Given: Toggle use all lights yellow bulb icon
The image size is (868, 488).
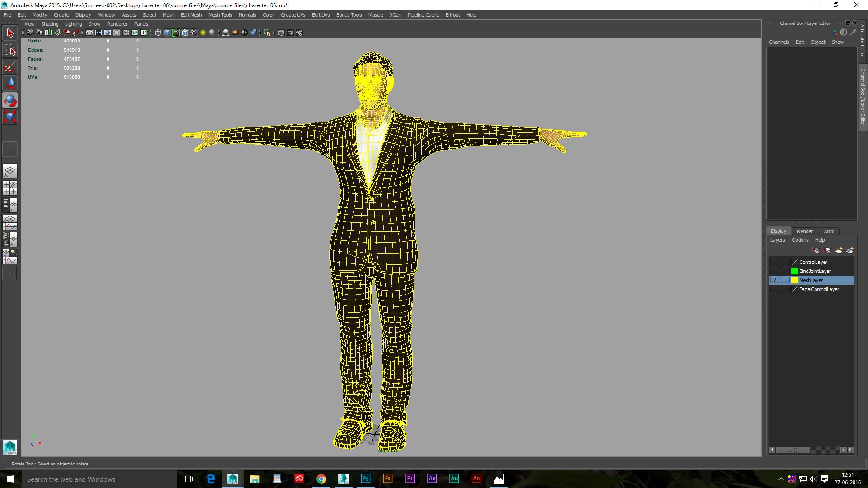Looking at the screenshot, I should [x=203, y=33].
